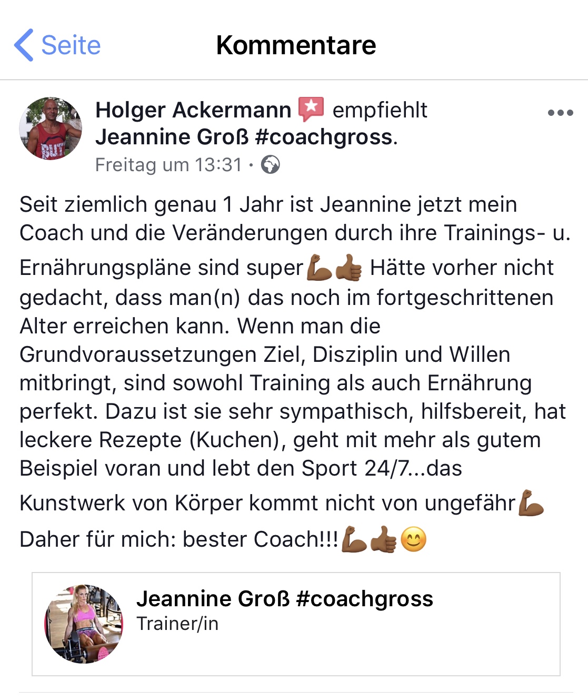The width and height of the screenshot is (588, 700).
Task: Open Holger Ackermann's profile name
Action: (193, 110)
